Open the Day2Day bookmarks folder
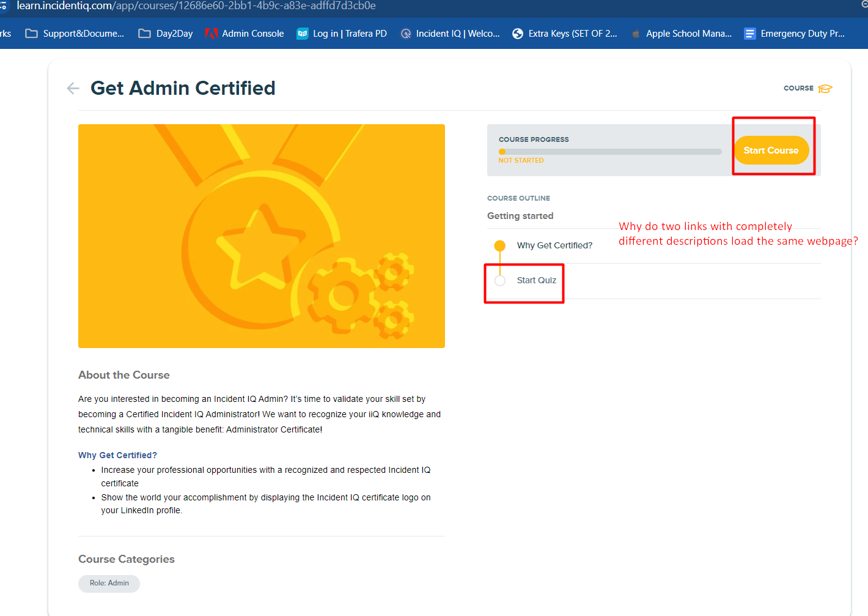Viewport: 868px width, 616px height. (x=166, y=34)
